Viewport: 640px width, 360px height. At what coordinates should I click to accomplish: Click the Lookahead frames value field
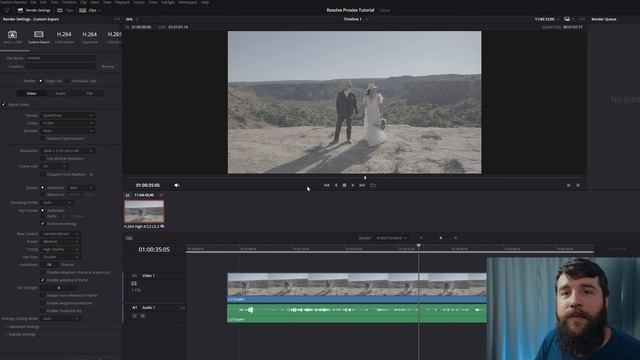[49, 264]
